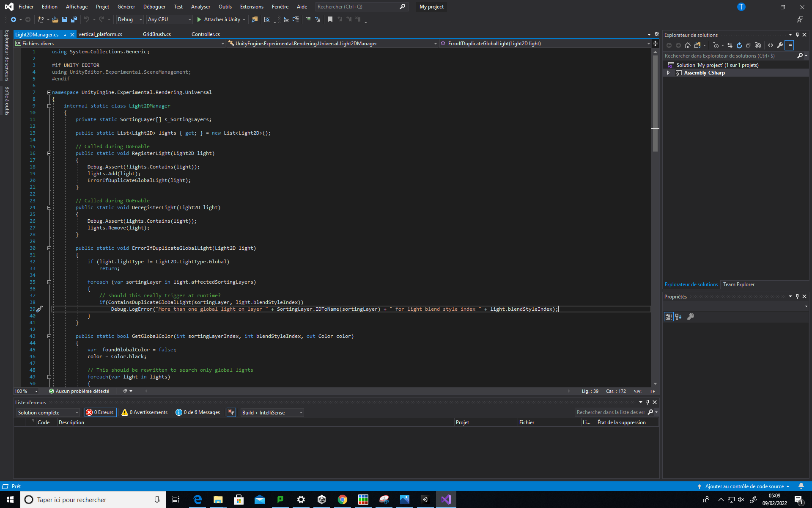Click the notifications bell in status bar
The width and height of the screenshot is (812, 508).
(x=801, y=486)
